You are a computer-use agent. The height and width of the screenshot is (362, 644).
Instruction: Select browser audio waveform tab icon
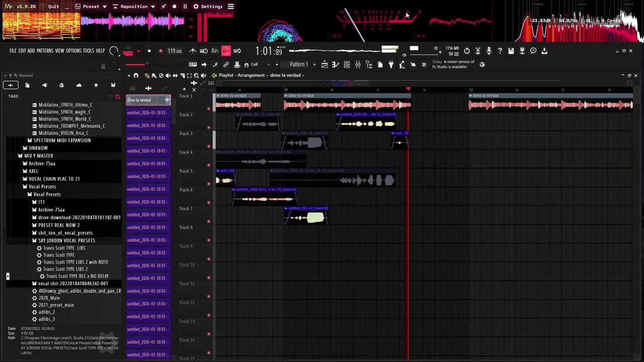point(10,85)
